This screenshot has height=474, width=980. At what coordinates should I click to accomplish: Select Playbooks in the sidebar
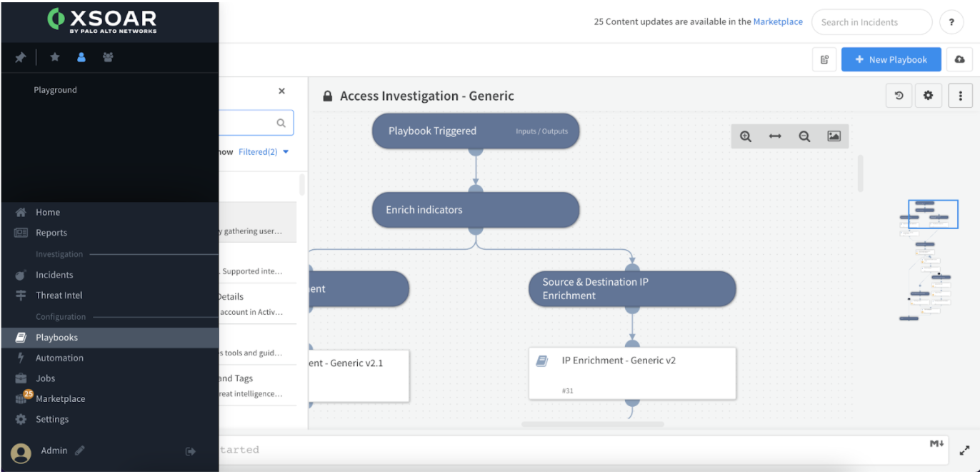[109, 338]
